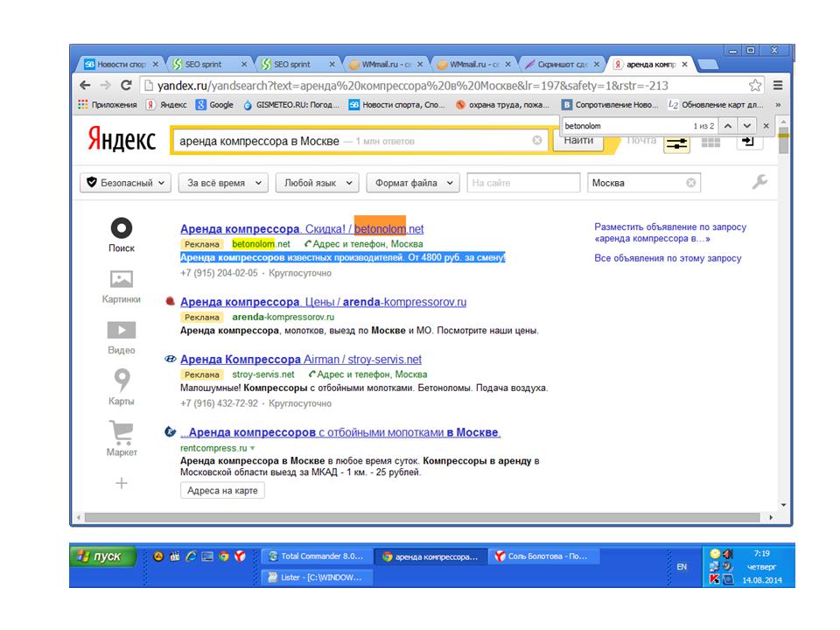Open the Приложения apps shortcut
Screen dimensions: 840x630
pyautogui.click(x=108, y=104)
